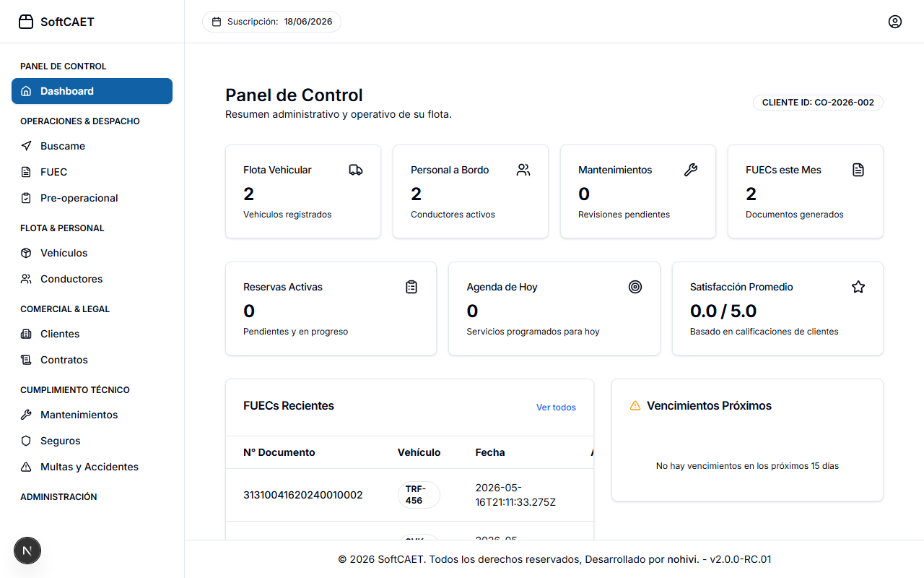924x578 pixels.
Task: Click the date 2026-05-16T21:11:33.275Z
Action: [515, 495]
